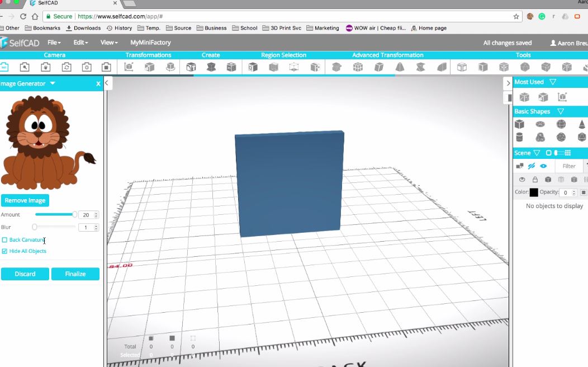Enable the Back Carvature checkbox
588x367 pixels.
point(4,240)
